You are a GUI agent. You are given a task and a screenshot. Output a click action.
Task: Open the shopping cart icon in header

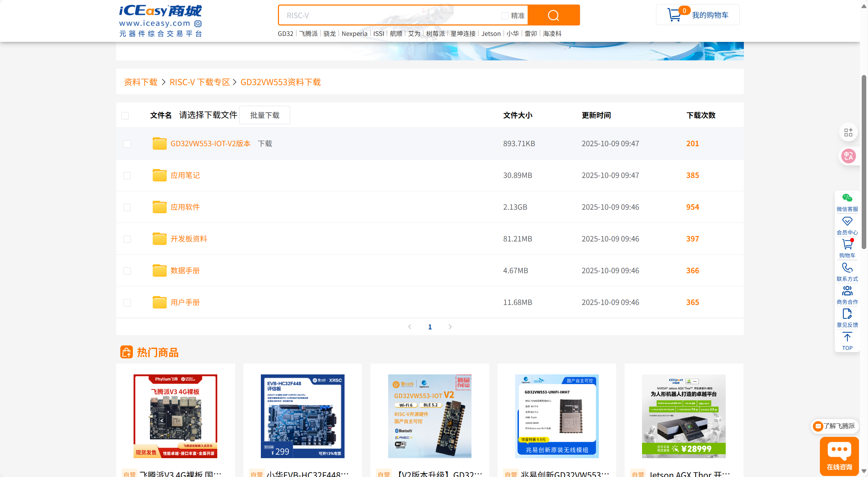pos(674,15)
